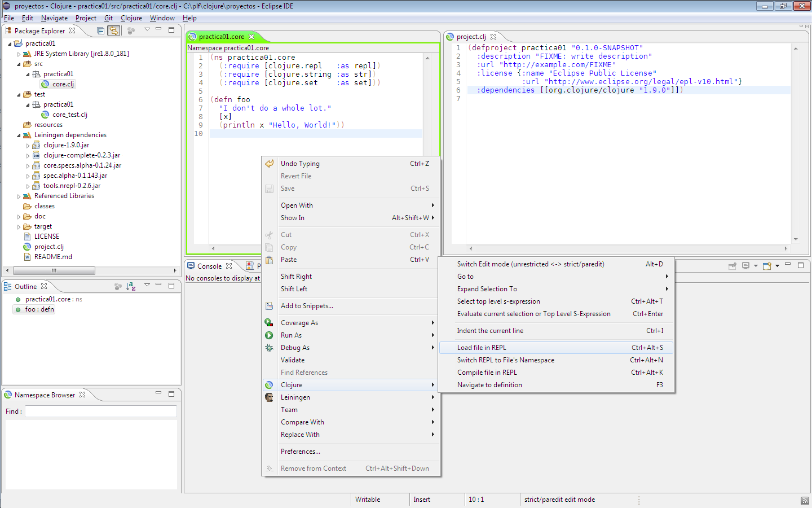The height and width of the screenshot is (508, 812).
Task: Collapse the Leiningen dependencies node
Action: coord(19,135)
